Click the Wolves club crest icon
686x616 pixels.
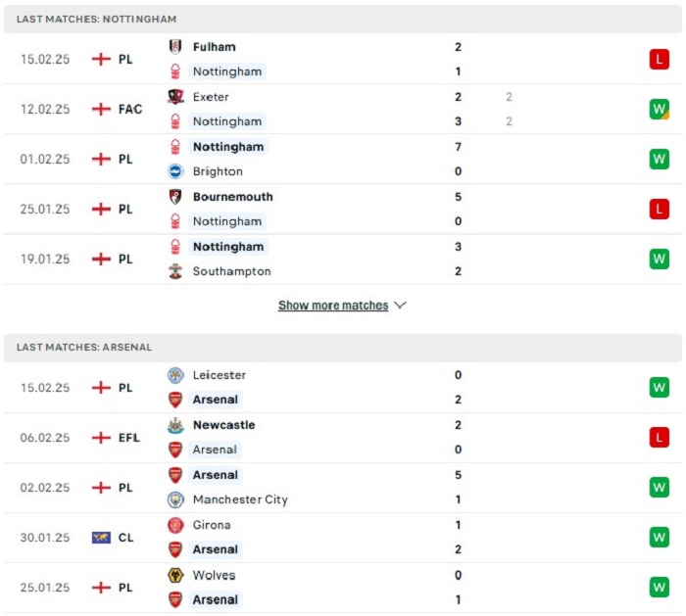(175, 575)
